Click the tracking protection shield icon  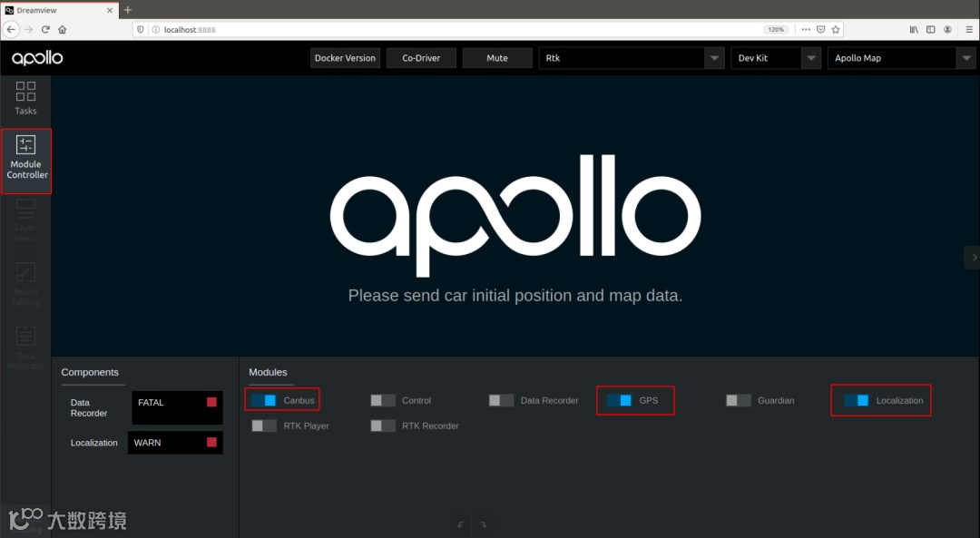(x=141, y=29)
